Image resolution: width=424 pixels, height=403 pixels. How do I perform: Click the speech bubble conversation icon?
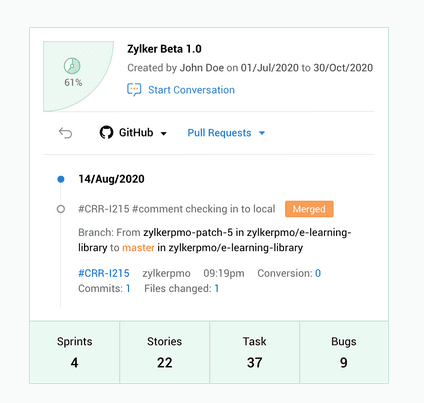coord(134,90)
